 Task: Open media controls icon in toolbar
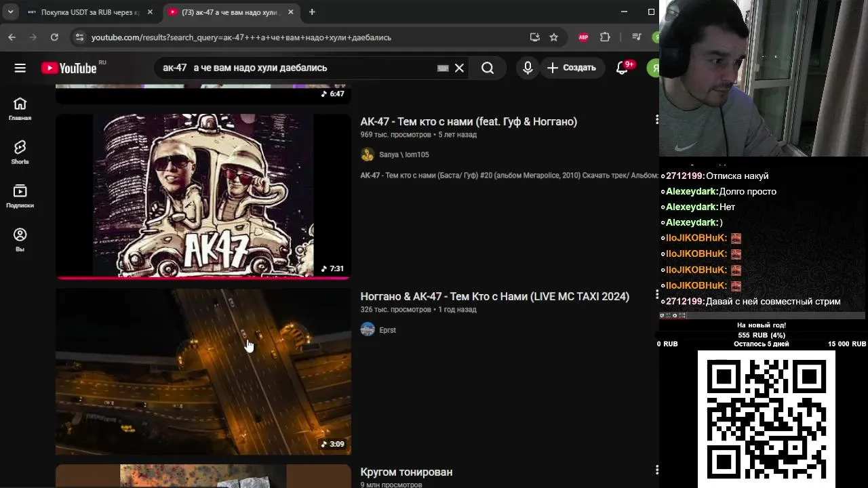[x=636, y=37]
